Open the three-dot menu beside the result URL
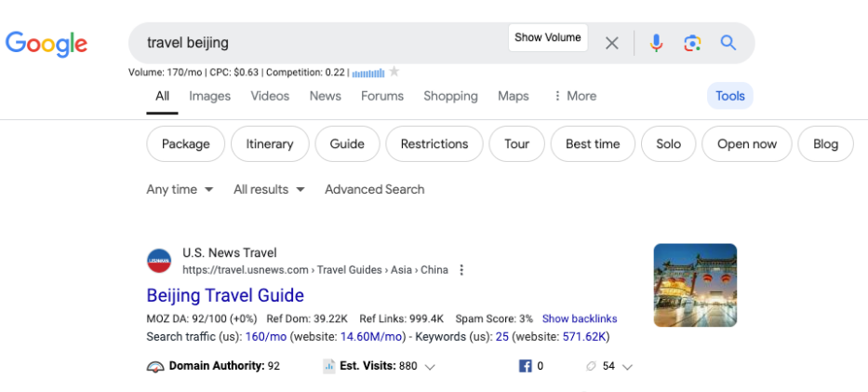Image resolution: width=868 pixels, height=392 pixels. (461, 270)
